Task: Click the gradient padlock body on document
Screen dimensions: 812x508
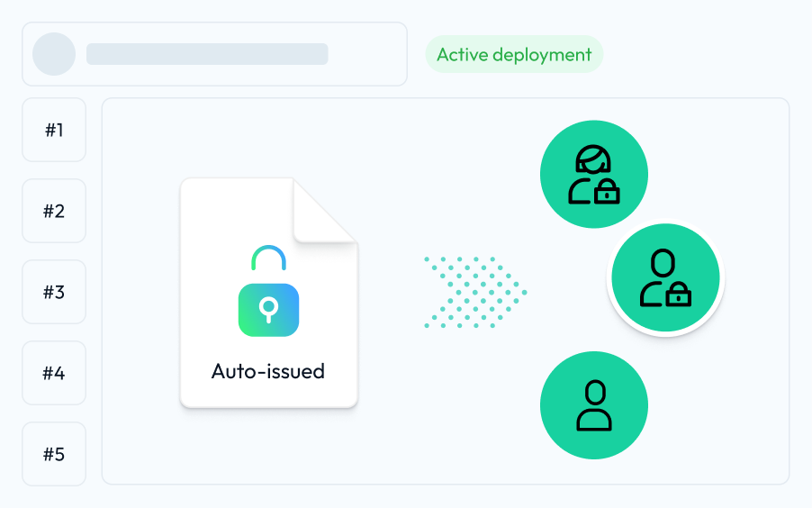Action: point(268,310)
